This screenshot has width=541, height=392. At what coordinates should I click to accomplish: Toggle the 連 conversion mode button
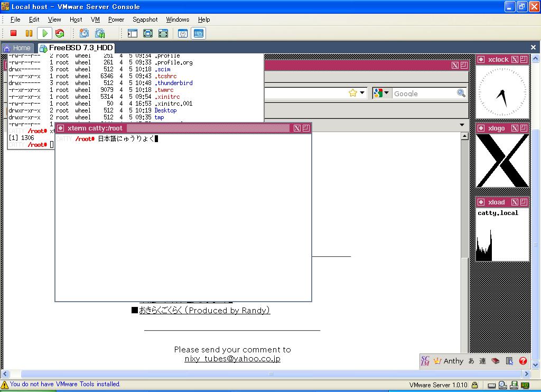coord(483,361)
